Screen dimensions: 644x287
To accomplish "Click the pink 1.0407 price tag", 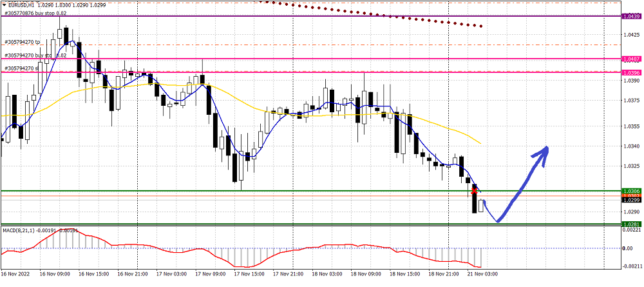I will click(x=632, y=59).
